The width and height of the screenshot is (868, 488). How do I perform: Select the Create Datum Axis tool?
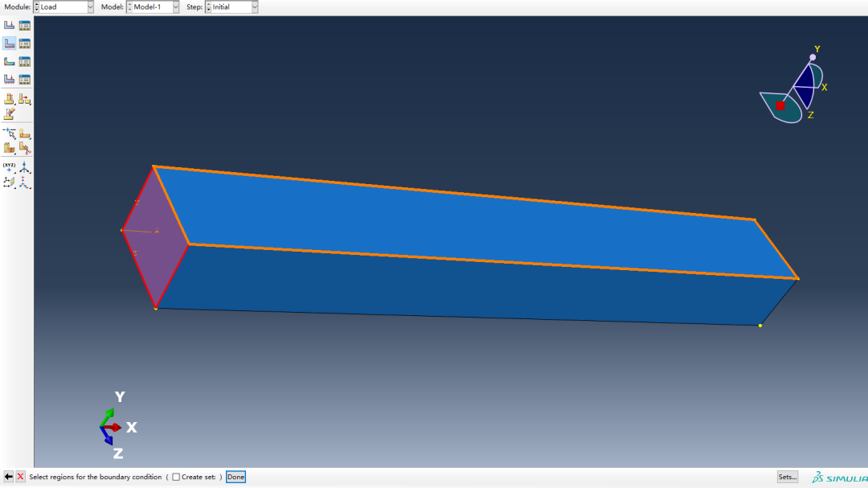pyautogui.click(x=24, y=167)
